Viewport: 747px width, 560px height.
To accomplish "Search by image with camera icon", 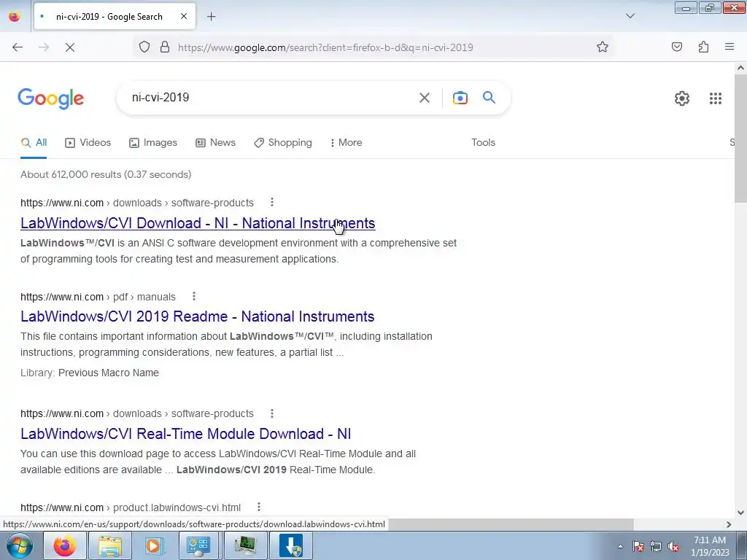I will click(x=460, y=98).
